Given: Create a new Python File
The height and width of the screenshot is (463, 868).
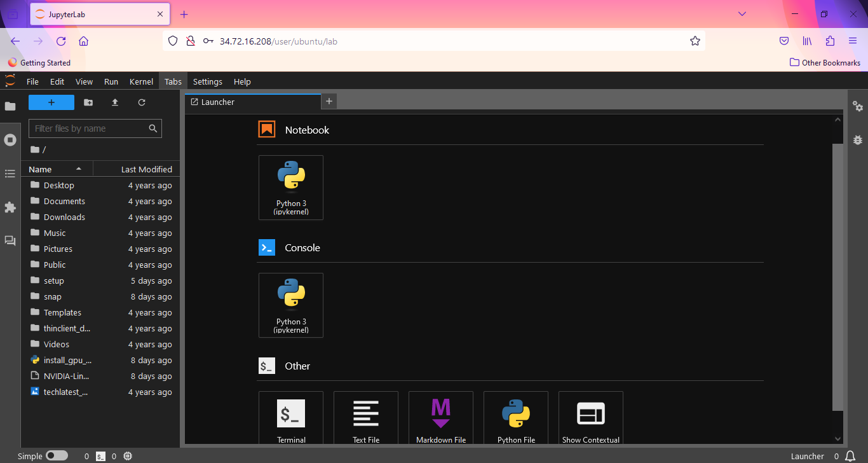Looking at the screenshot, I should [516, 418].
